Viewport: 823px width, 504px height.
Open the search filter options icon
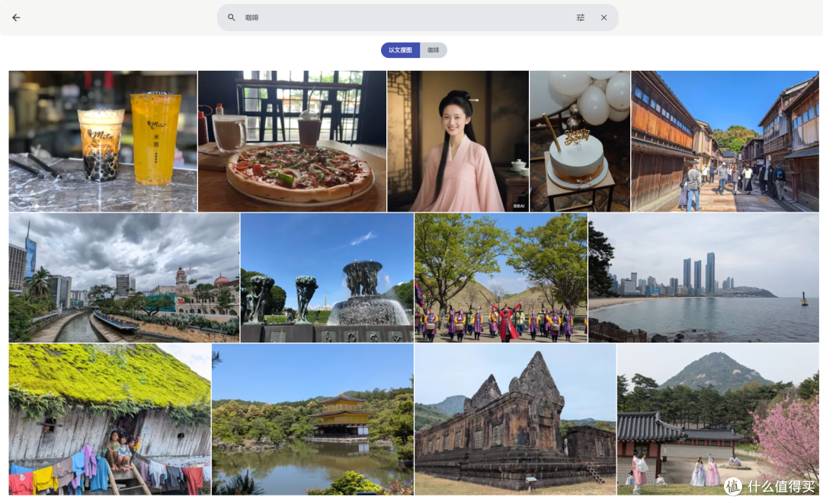click(x=580, y=18)
